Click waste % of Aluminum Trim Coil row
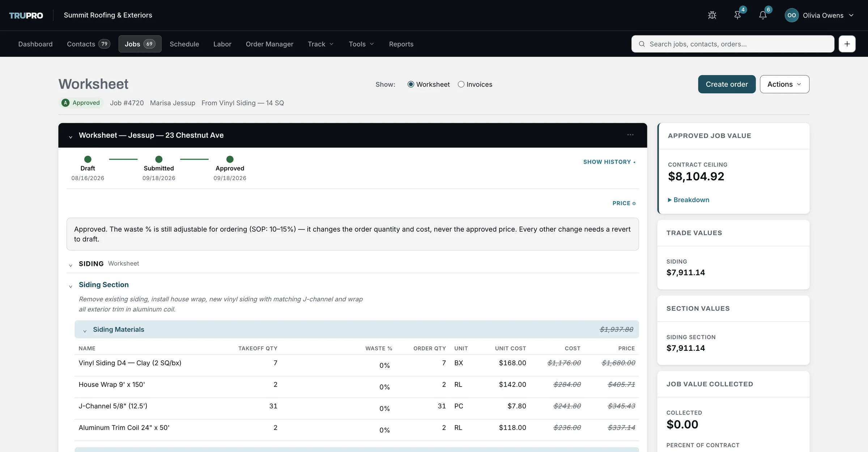This screenshot has height=452, width=868. coord(384,430)
